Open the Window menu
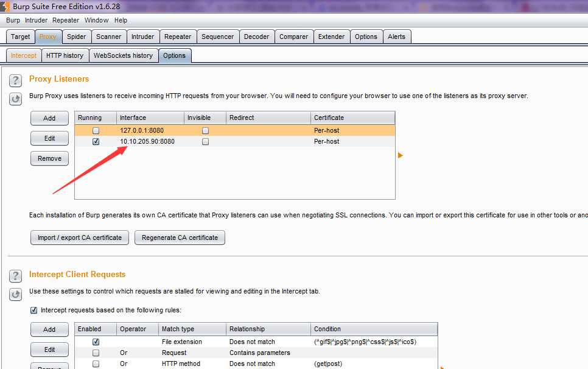Image resolution: width=588 pixels, height=369 pixels. tap(96, 20)
